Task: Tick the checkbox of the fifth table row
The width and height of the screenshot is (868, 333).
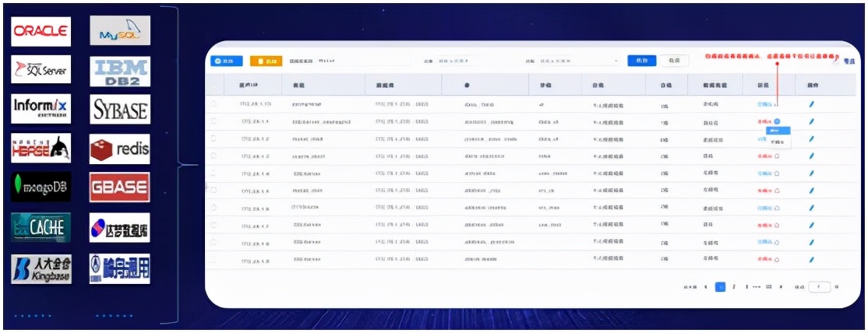Action: pos(214,174)
